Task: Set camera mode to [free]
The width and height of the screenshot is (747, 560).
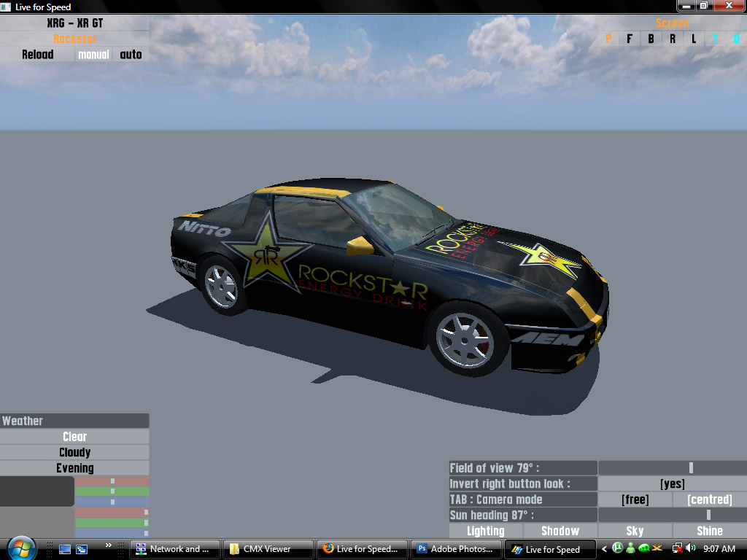Action: [x=635, y=499]
